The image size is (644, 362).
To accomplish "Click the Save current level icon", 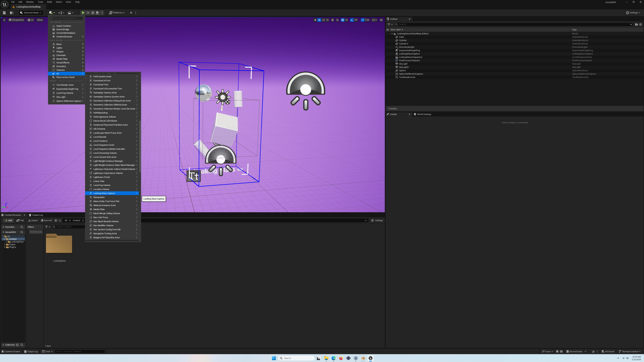I will (4, 13).
